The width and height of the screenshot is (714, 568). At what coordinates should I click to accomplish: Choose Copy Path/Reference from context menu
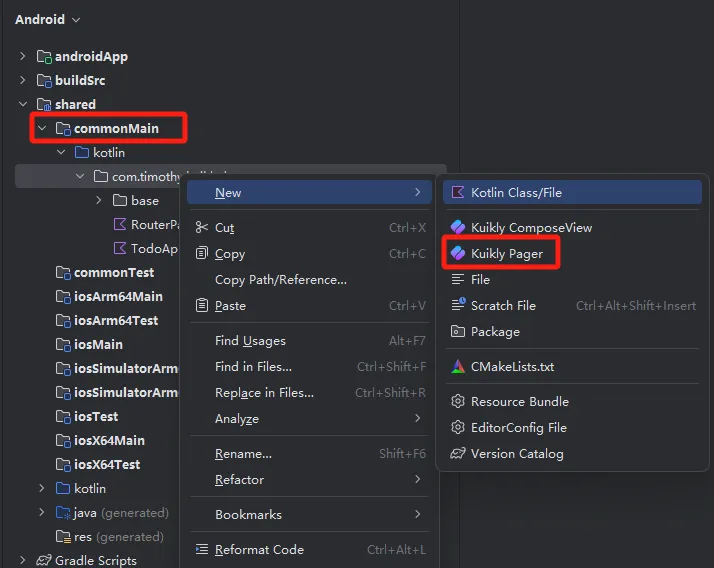(x=309, y=279)
